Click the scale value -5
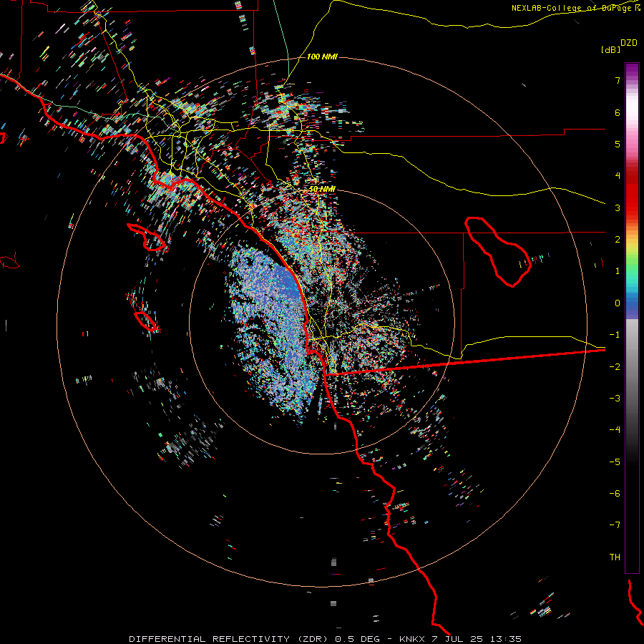 (615, 462)
